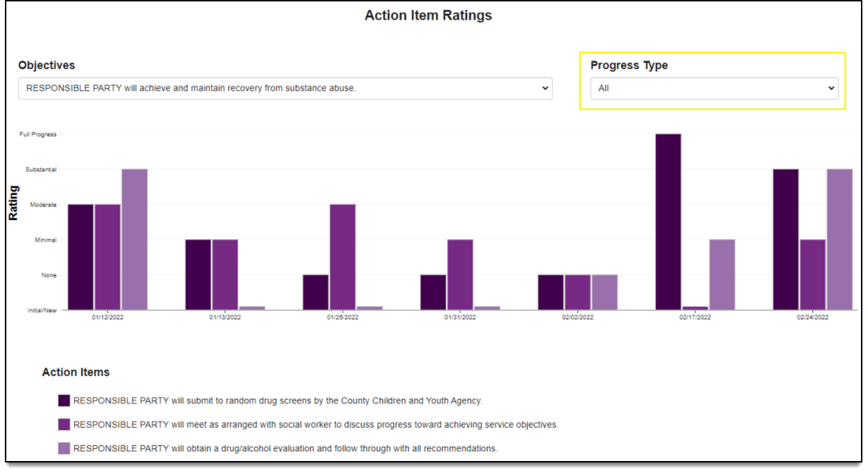The height and width of the screenshot is (473, 868).
Task: Click the random drug screens legend text
Action: (278, 400)
